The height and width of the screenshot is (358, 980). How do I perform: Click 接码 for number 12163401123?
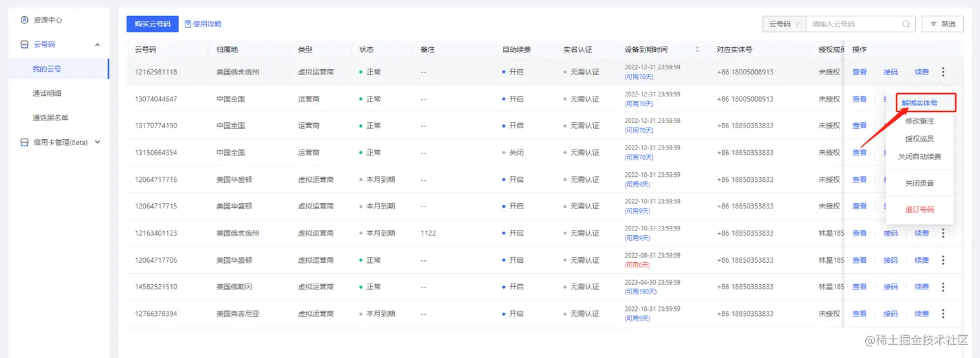pyautogui.click(x=891, y=233)
